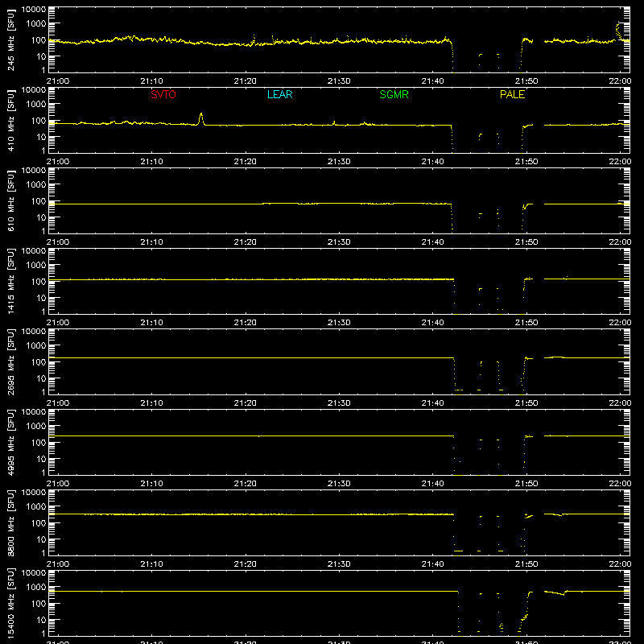644x644 pixels.
Task: Click 21:30 tick label under 1415 MHz panel
Action: tap(339, 323)
